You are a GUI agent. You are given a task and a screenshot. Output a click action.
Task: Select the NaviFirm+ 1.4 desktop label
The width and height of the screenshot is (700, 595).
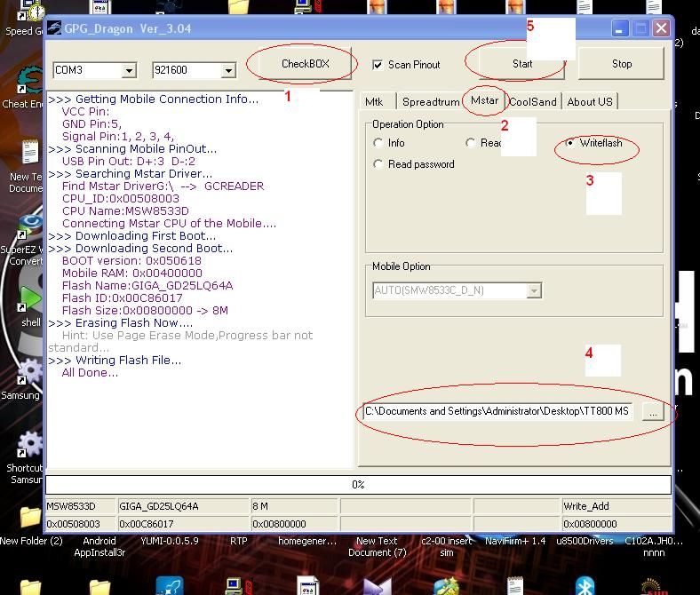pos(515,541)
